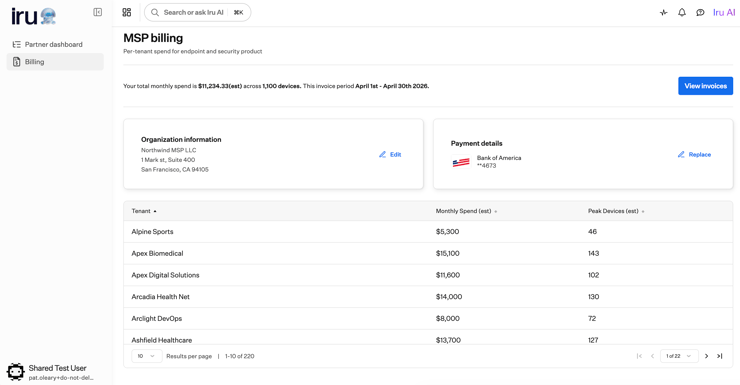This screenshot has height=385, width=740.
Task: Click the $14,000 monthly spend value
Action: click(449, 297)
